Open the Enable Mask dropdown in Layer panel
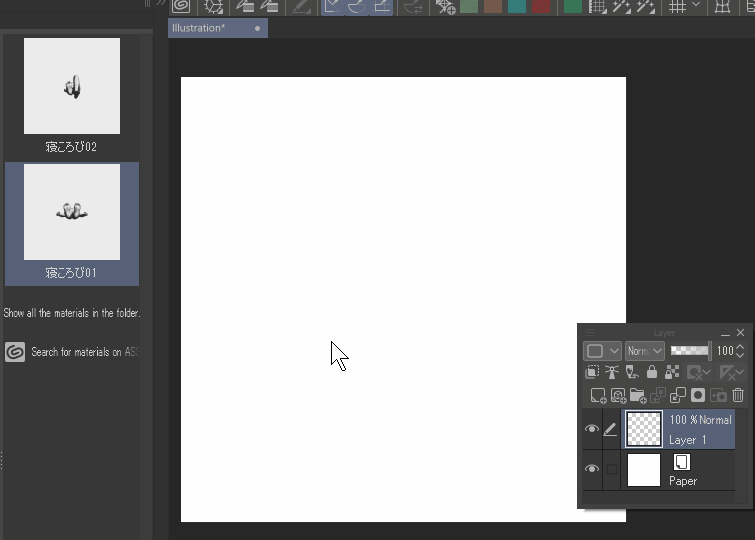755x540 pixels. point(699,372)
